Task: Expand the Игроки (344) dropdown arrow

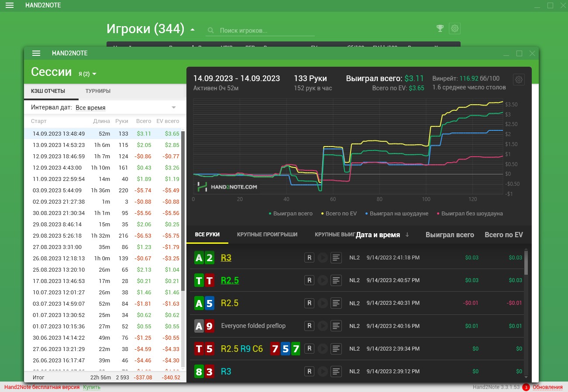Action: point(193,30)
